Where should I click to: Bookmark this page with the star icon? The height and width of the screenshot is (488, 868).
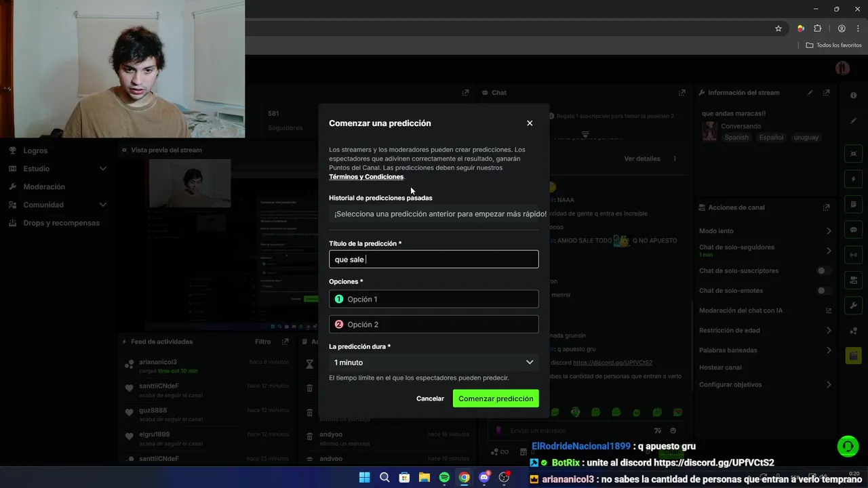tap(778, 28)
